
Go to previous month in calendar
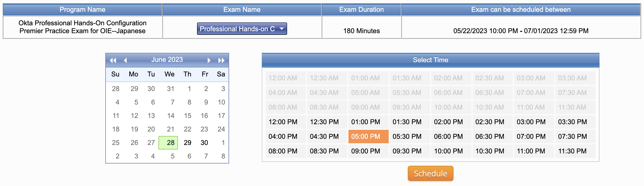click(126, 60)
